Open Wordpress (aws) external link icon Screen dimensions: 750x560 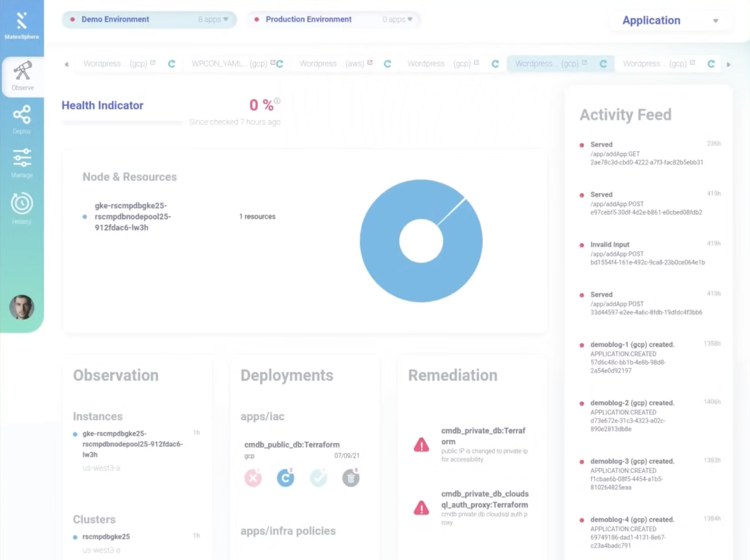coord(370,63)
